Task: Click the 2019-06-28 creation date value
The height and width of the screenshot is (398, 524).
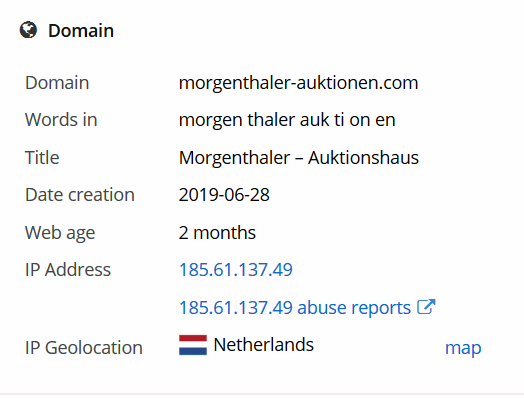Action: tap(224, 195)
